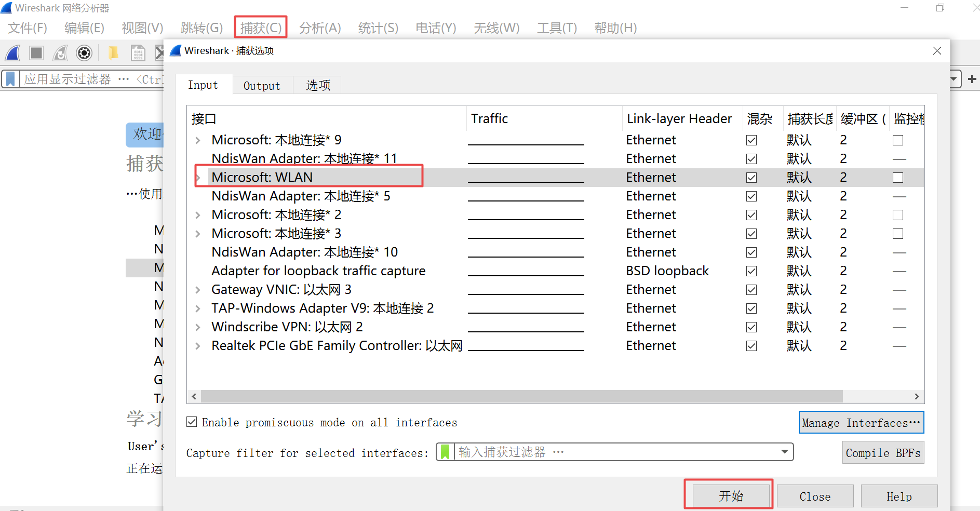980x511 pixels.
Task: Stop the capture with the square icon
Action: click(36, 53)
